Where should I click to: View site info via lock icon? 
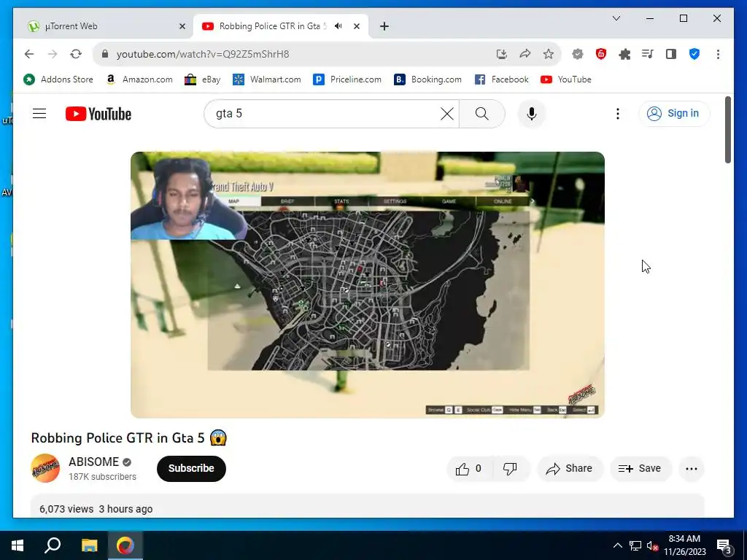point(105,54)
